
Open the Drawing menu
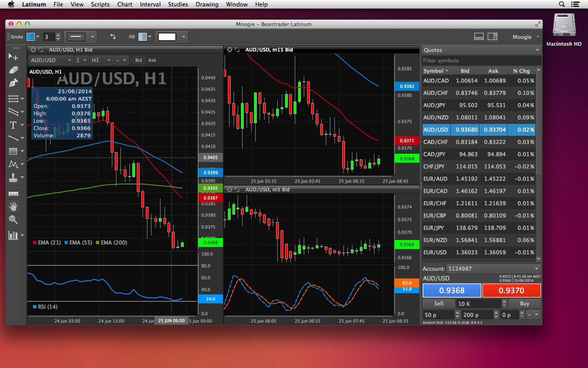pos(207,4)
